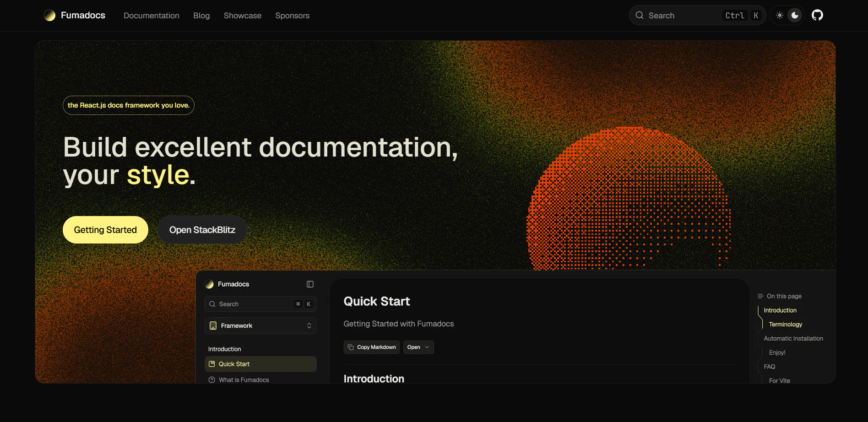
Task: Open the Showcase nav item
Action: coord(243,16)
